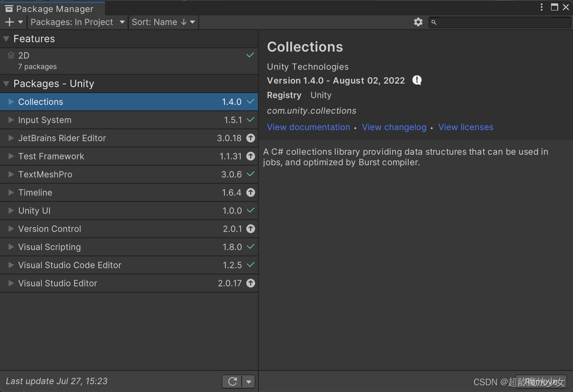The image size is (573, 392).
Task: Expand Unity UI package versions
Action: click(11, 211)
